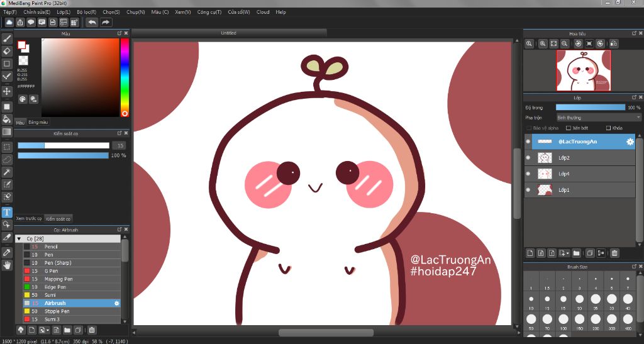Pick the brush size 100 preset
This screenshot has height=344, width=644.
click(x=563, y=321)
